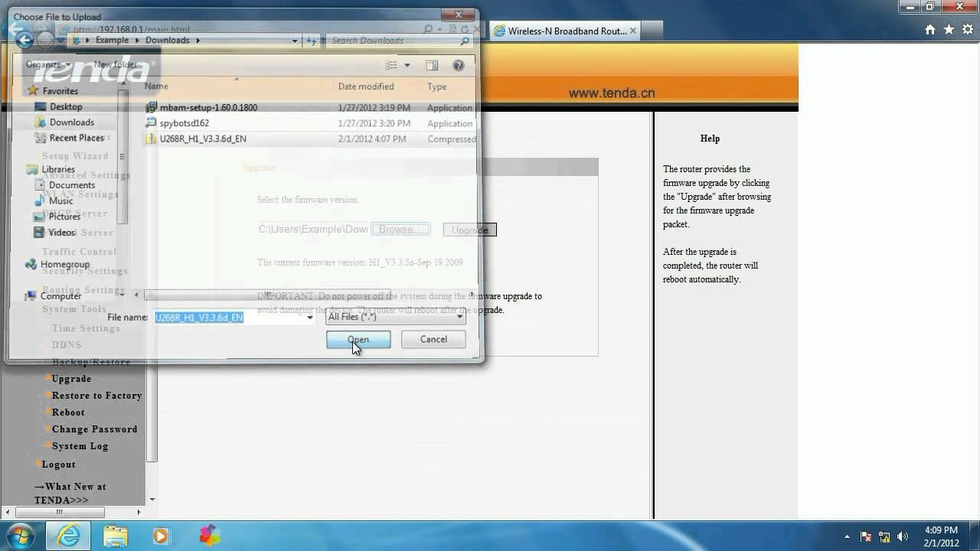The height and width of the screenshot is (551, 980).
Task: Open Documents library
Action: (72, 185)
